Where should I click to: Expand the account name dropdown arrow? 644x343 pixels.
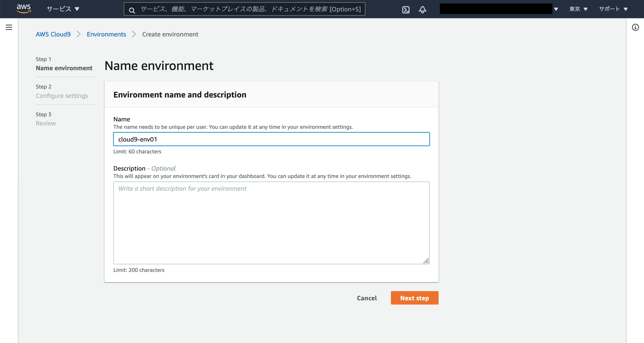(x=556, y=9)
